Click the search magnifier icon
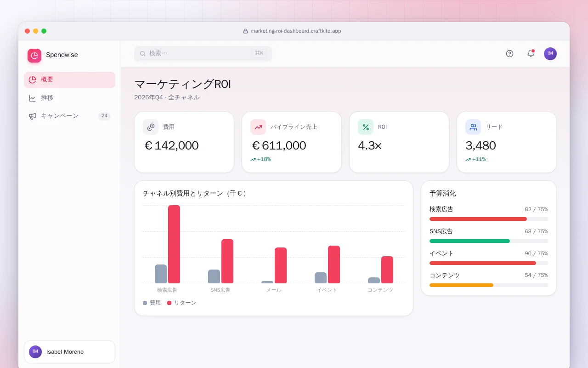This screenshot has height=368, width=588. [142, 53]
